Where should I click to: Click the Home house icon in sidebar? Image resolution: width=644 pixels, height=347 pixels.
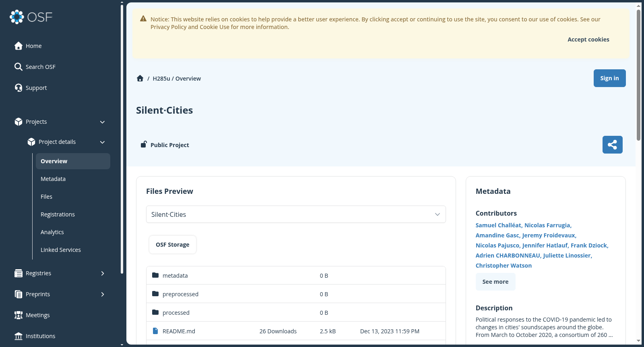(x=18, y=46)
